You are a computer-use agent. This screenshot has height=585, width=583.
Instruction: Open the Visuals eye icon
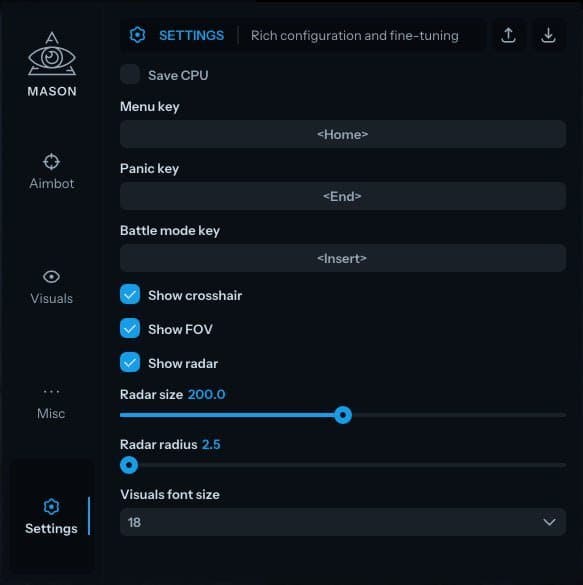(x=51, y=277)
